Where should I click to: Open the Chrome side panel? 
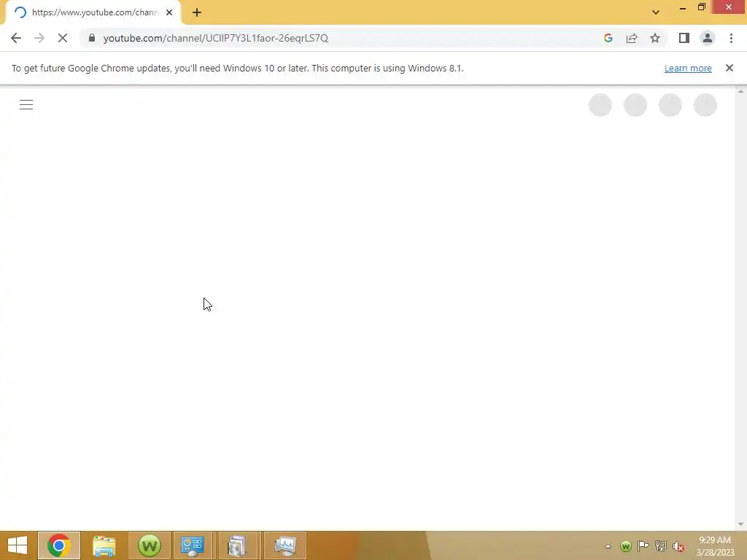pyautogui.click(x=684, y=38)
